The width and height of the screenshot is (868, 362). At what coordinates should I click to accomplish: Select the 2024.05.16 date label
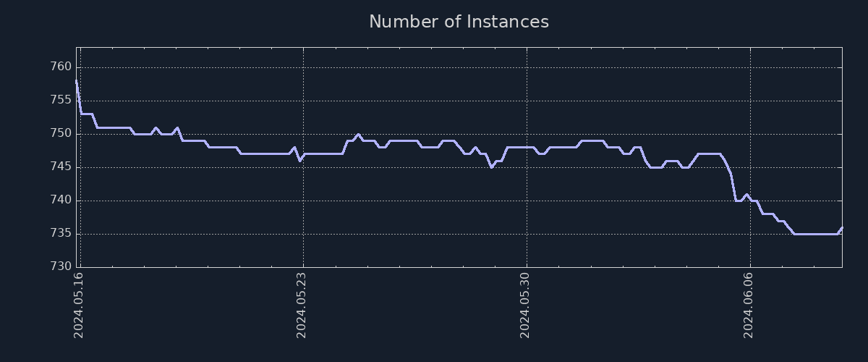pos(79,306)
